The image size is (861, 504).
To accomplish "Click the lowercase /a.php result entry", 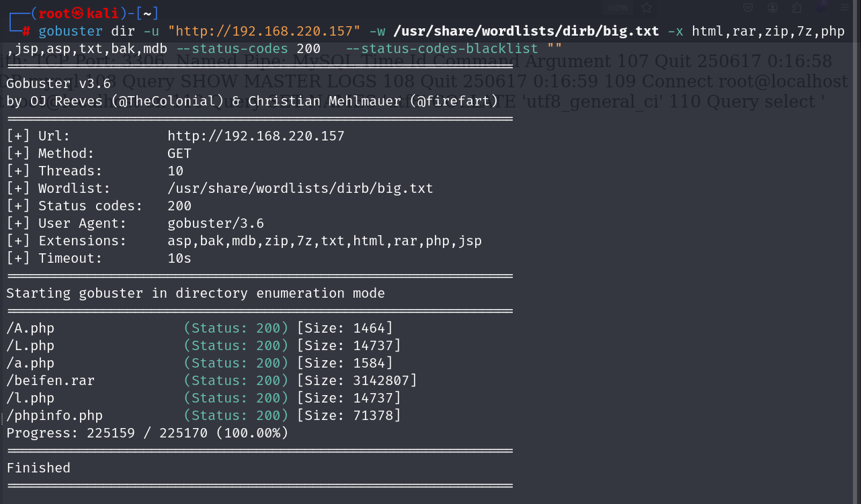I will 30,364.
